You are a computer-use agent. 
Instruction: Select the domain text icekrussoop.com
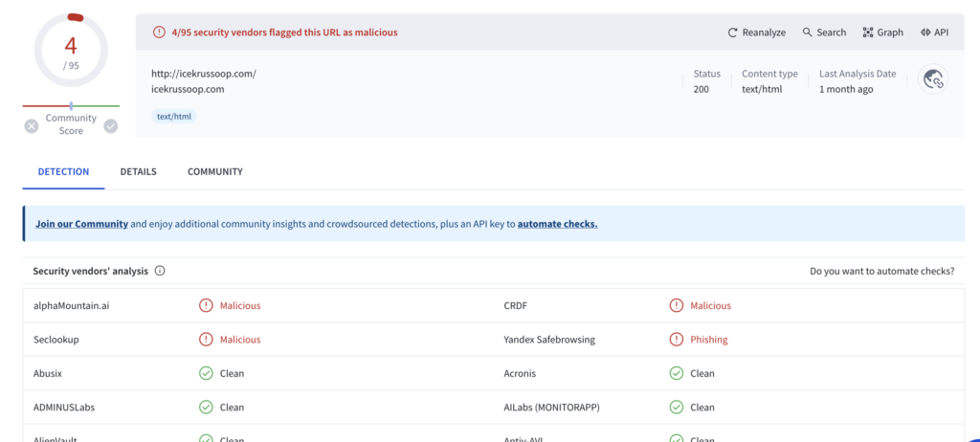[188, 89]
